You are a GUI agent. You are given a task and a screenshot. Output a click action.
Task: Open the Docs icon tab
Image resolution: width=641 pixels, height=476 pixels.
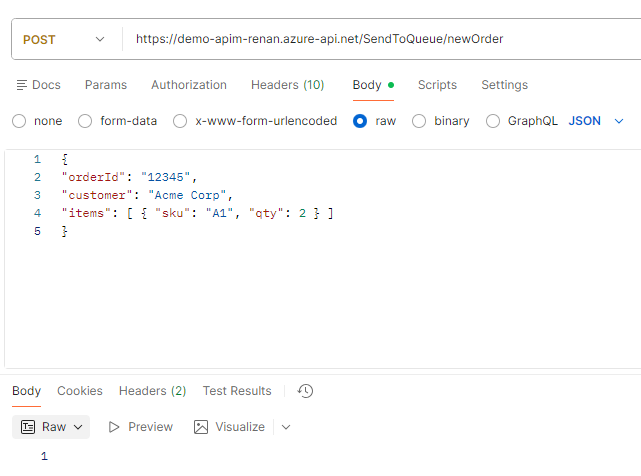pos(24,85)
